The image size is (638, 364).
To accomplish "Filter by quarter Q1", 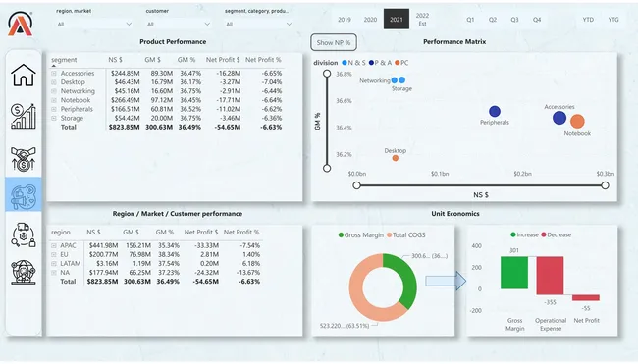I will pos(470,19).
